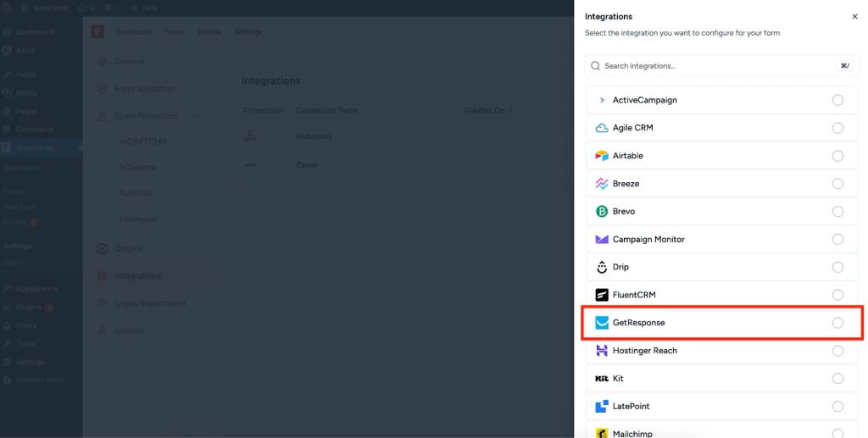
Task: Select the Kit integration radio button
Action: [x=837, y=379]
